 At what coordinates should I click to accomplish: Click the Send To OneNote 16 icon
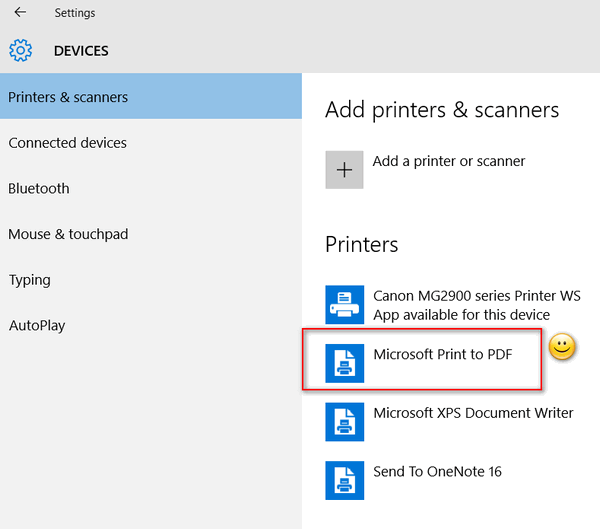point(344,480)
